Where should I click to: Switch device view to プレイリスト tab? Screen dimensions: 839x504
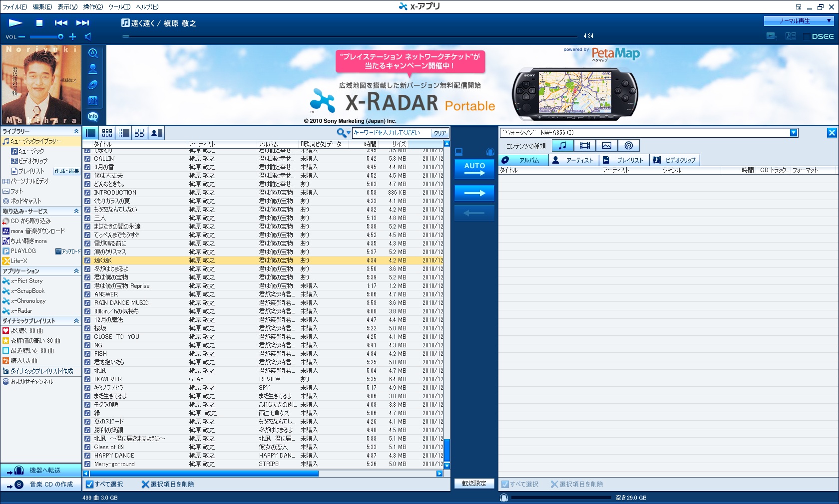coord(623,160)
